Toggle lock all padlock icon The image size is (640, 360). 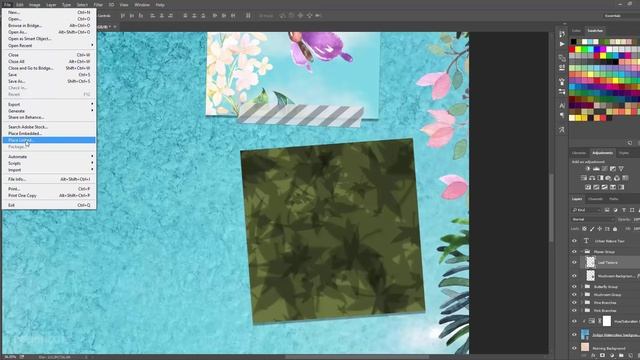click(x=615, y=229)
